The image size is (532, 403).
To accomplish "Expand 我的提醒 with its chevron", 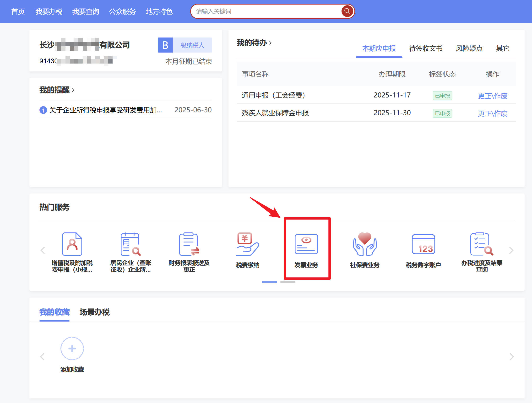I will (73, 90).
